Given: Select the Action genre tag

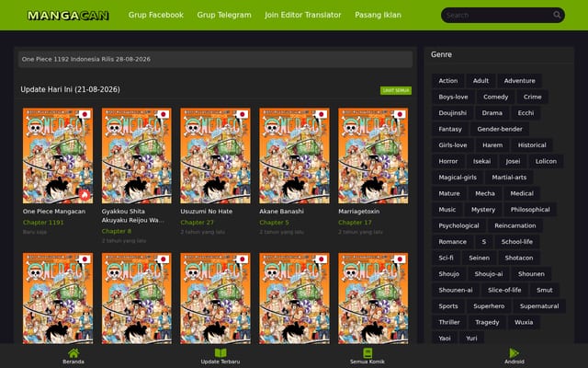Looking at the screenshot, I should tap(448, 81).
